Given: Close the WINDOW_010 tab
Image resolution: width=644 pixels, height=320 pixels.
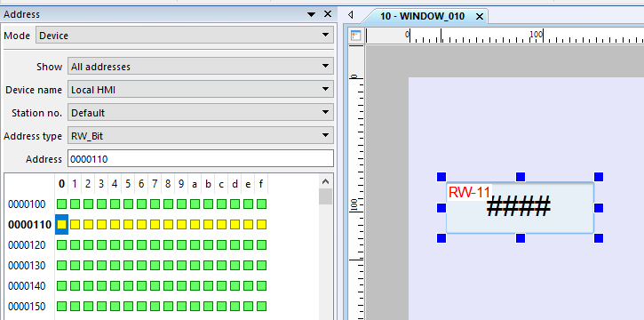Looking at the screenshot, I should tap(480, 16).
